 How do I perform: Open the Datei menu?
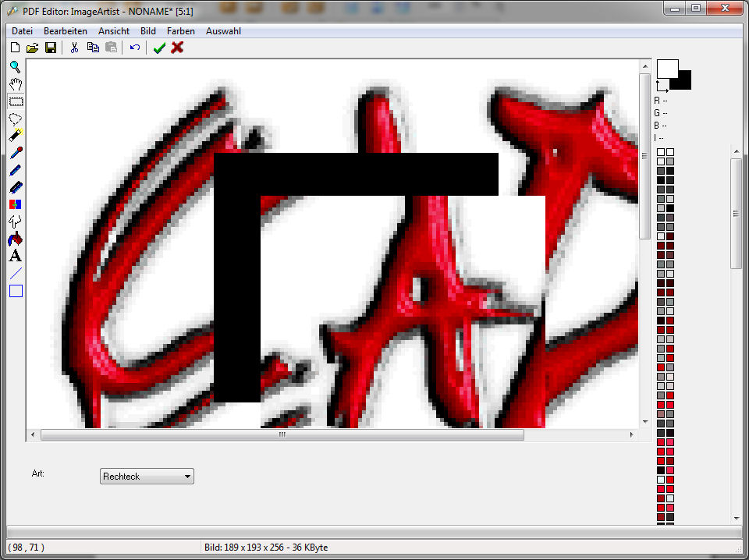click(x=22, y=31)
